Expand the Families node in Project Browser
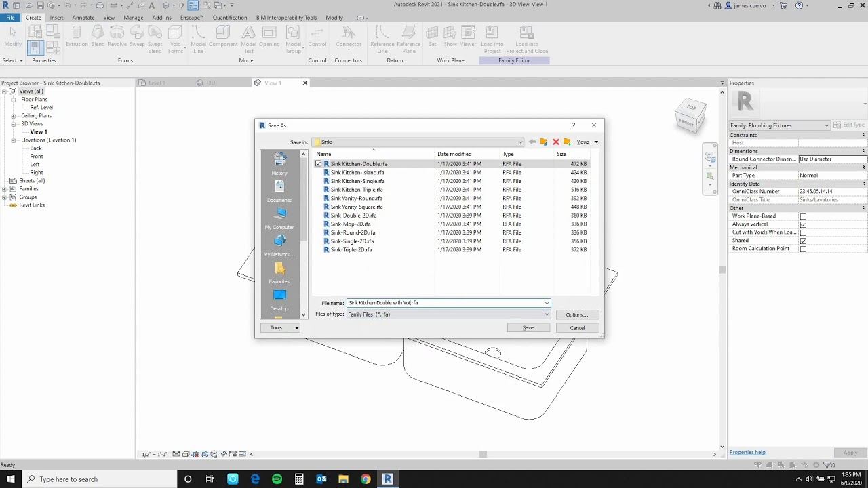This screenshot has width=868, height=488. pos(4,189)
